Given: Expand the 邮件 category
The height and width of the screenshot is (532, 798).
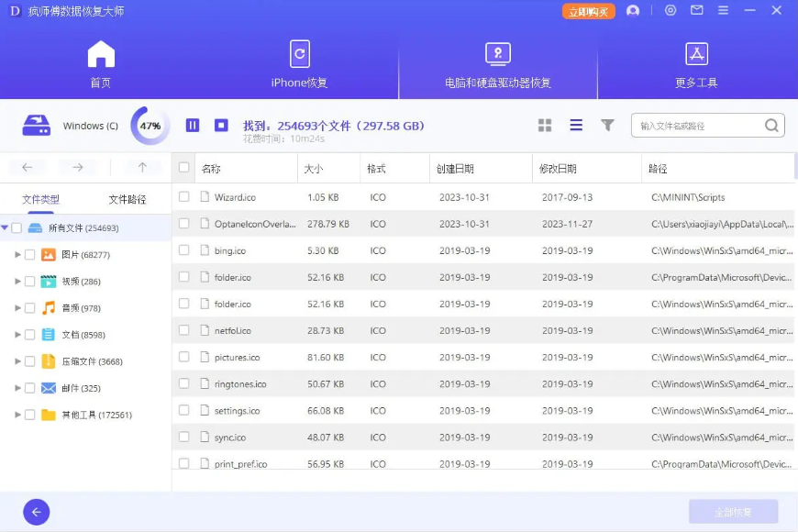Looking at the screenshot, I should (x=17, y=388).
